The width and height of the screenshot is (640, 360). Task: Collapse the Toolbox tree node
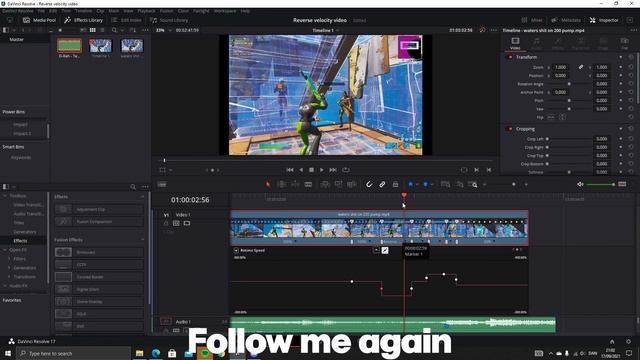coord(5,196)
